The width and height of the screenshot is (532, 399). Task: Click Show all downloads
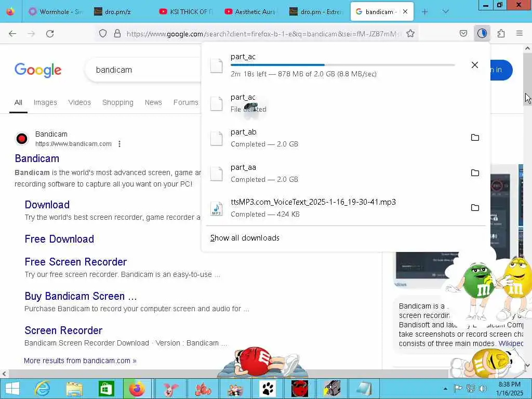pos(245,238)
